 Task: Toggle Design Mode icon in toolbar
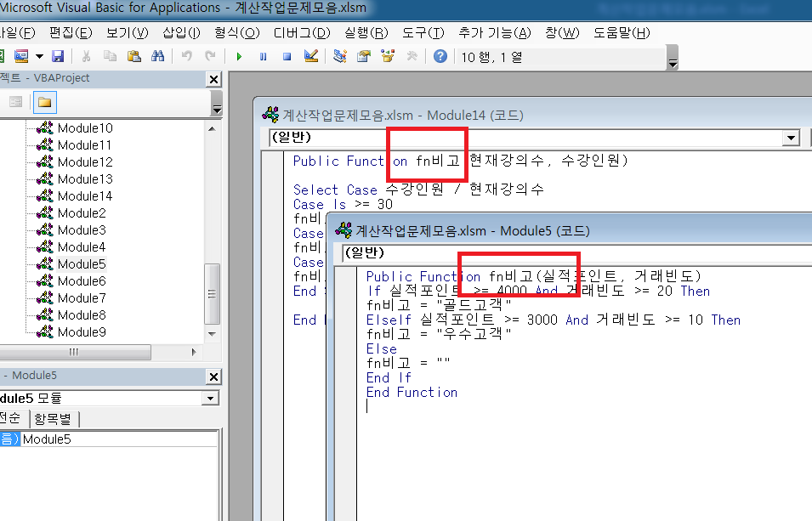310,56
